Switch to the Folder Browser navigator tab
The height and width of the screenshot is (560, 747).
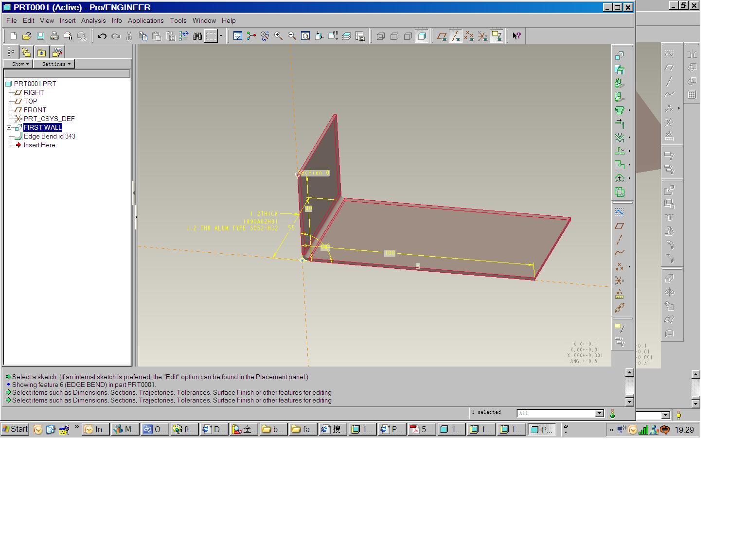(x=26, y=52)
